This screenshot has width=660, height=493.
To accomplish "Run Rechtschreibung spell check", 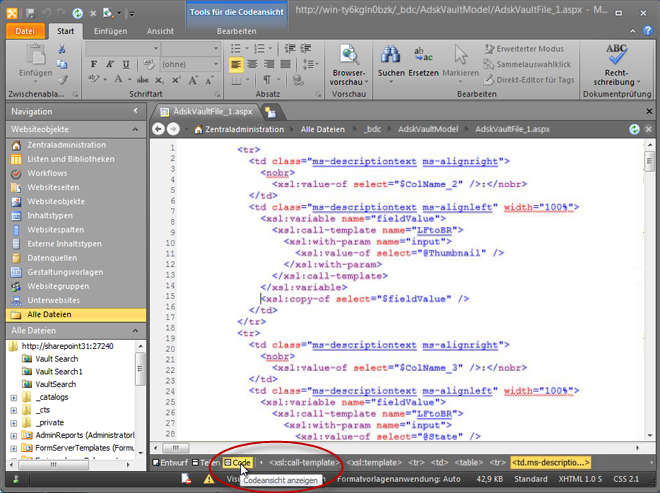I will coord(617,64).
